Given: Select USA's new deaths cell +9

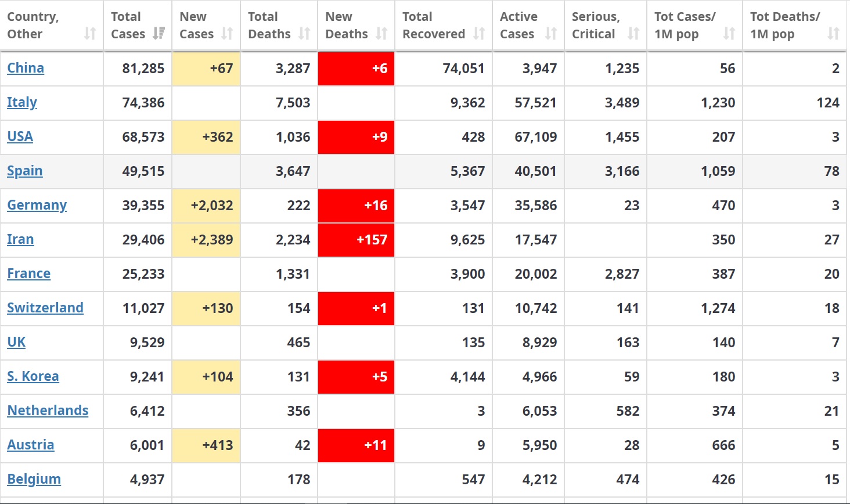Looking at the screenshot, I should pos(356,137).
